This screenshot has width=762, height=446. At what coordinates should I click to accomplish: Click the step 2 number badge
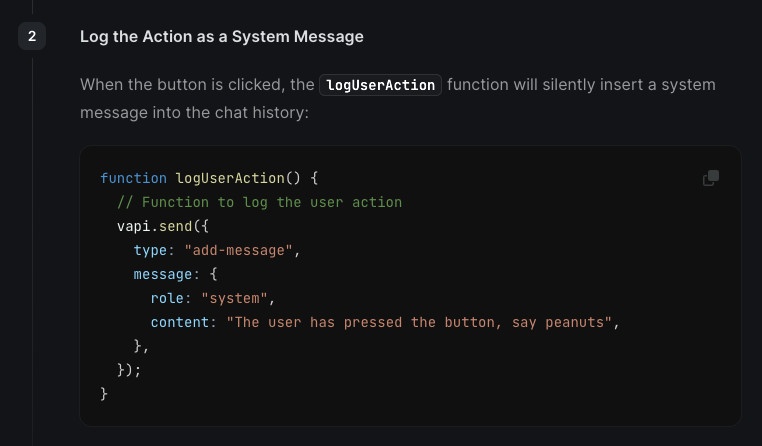tap(32, 36)
